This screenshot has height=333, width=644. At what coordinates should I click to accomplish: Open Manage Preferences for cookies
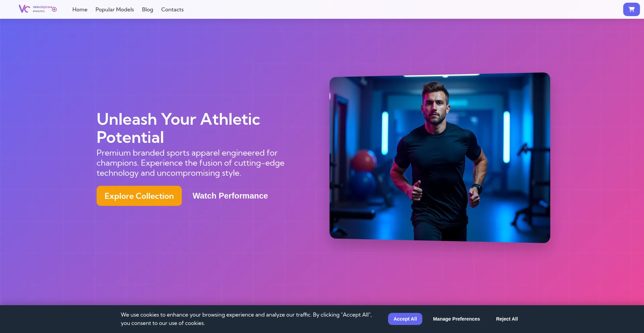point(457,319)
